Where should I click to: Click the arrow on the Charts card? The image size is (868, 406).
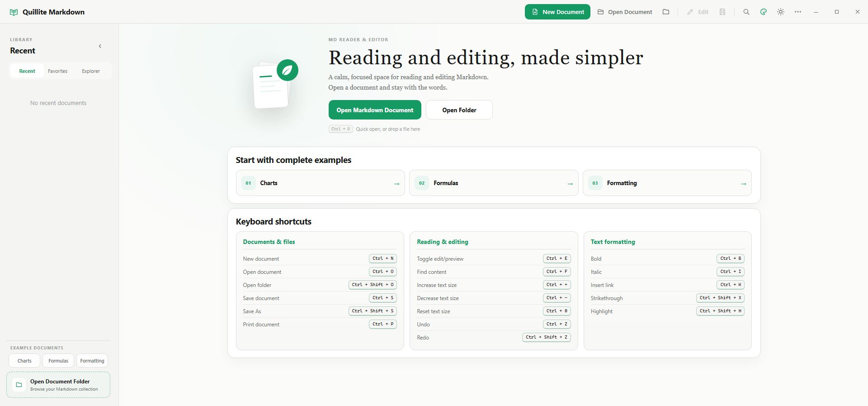[x=396, y=184]
